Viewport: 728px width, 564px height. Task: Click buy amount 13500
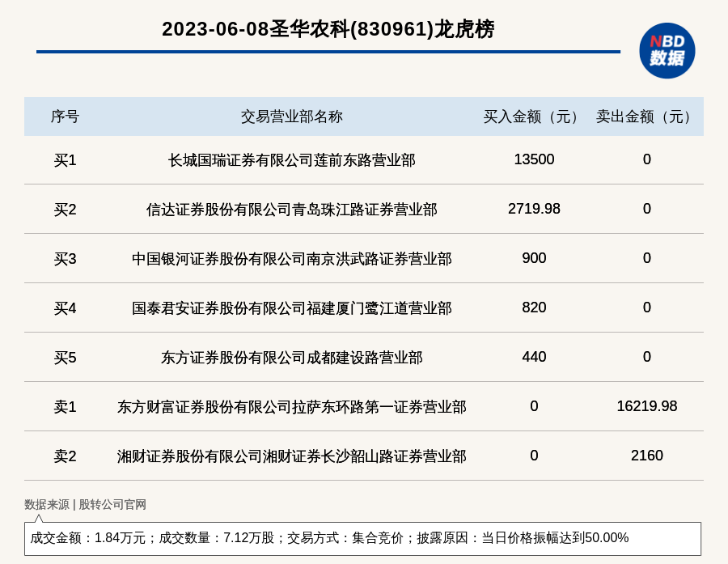pyautogui.click(x=534, y=159)
